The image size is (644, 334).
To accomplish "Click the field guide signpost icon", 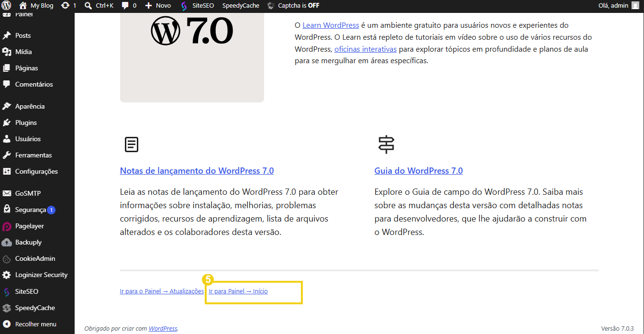I will click(386, 145).
